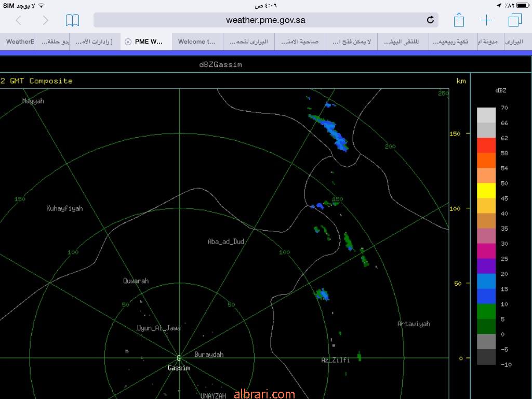The width and height of the screenshot is (532, 399).
Task: Click the yellow 45-50 dBZ legend color
Action: [x=486, y=191]
